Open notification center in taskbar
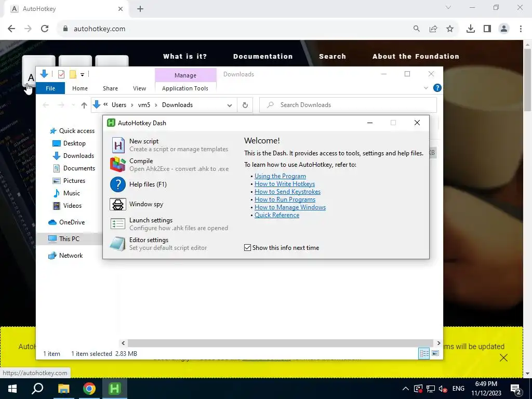532x399 pixels. pos(516,389)
